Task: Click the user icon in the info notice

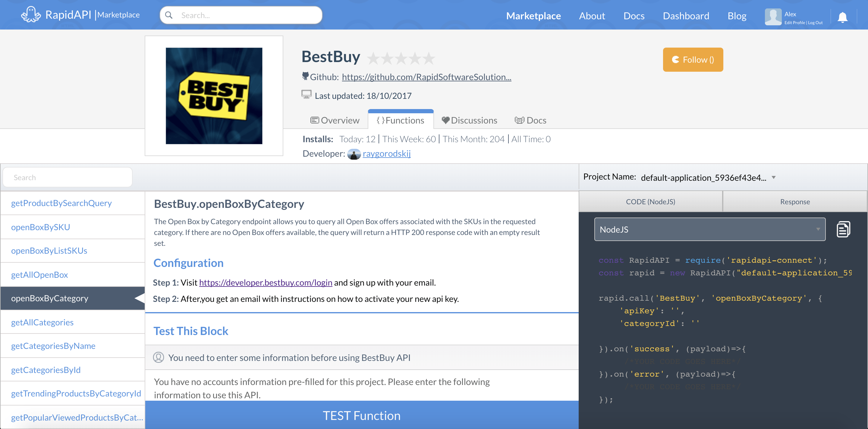Action: [158, 357]
